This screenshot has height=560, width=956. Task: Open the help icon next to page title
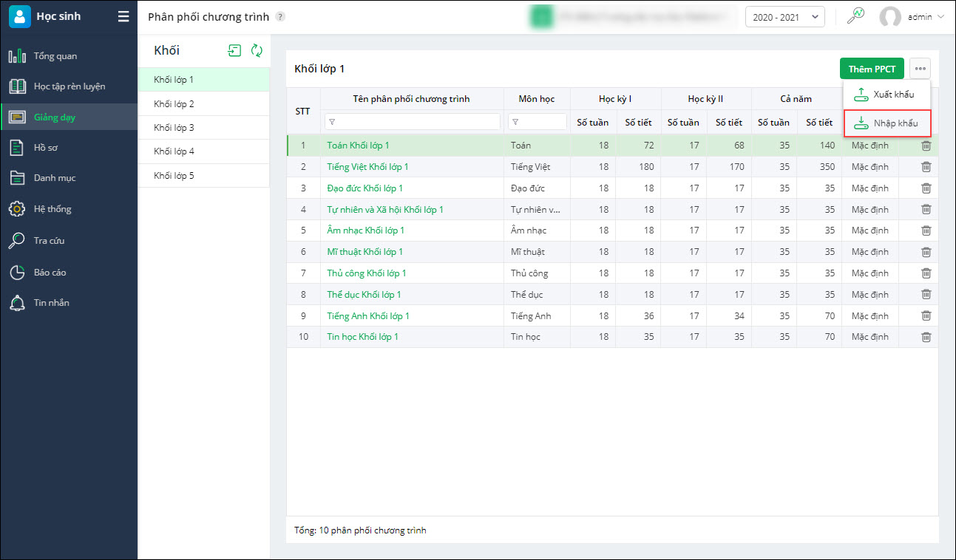(279, 17)
